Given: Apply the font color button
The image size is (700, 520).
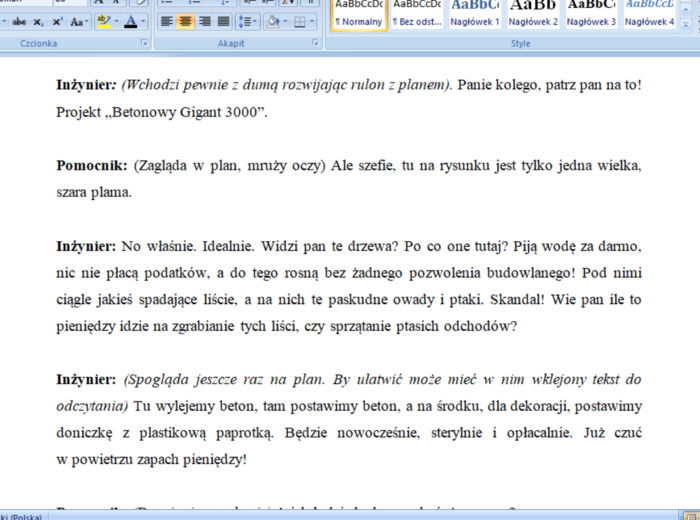Looking at the screenshot, I should (x=131, y=21).
